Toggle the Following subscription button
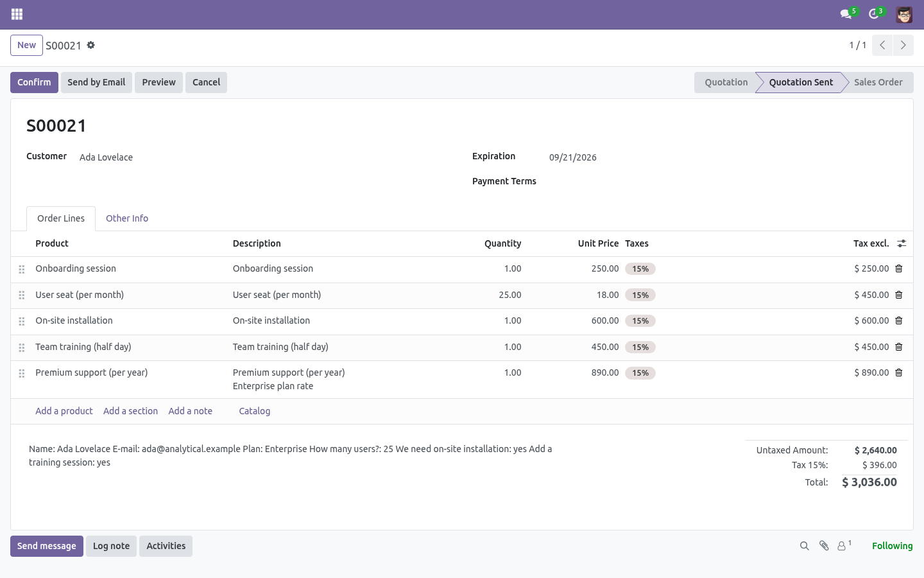The width and height of the screenshot is (924, 578). click(892, 546)
